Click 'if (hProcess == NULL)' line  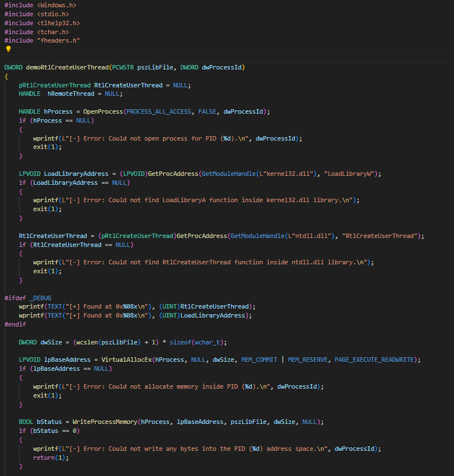pos(57,120)
